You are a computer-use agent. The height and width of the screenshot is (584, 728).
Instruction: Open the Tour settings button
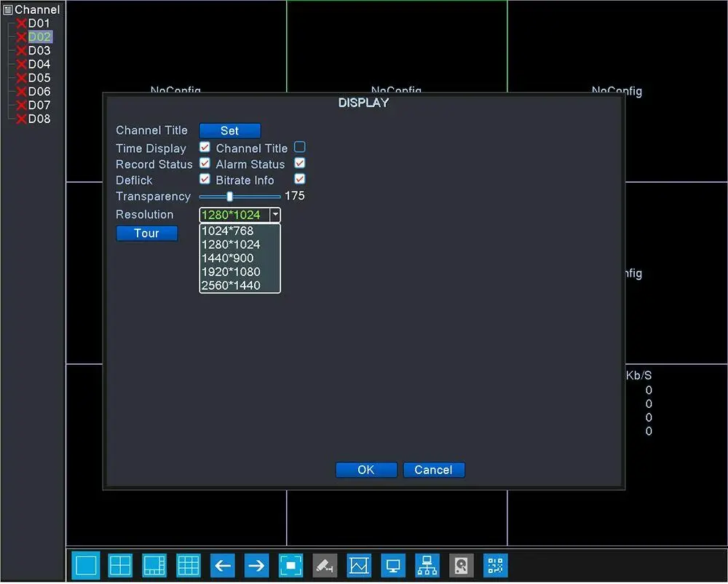point(147,234)
